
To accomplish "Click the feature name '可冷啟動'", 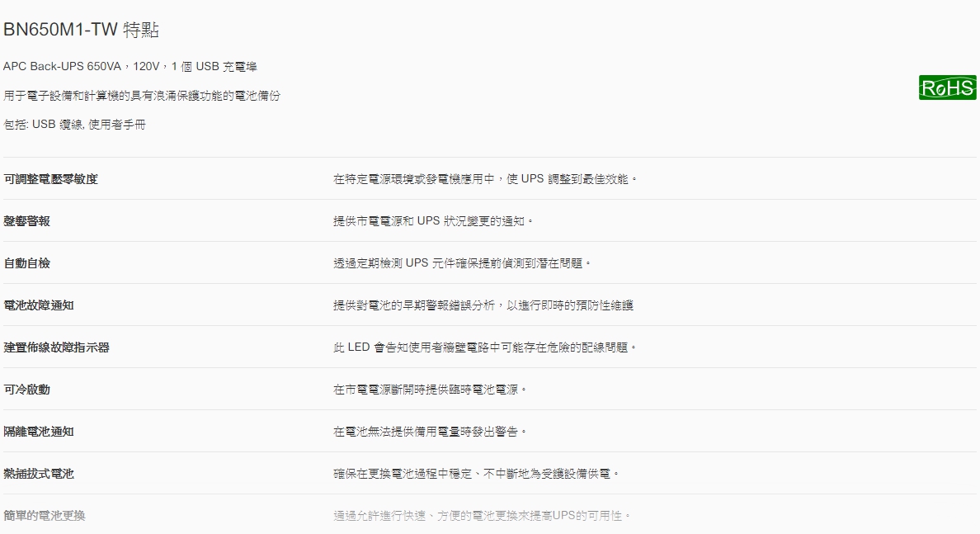I will 27,390.
